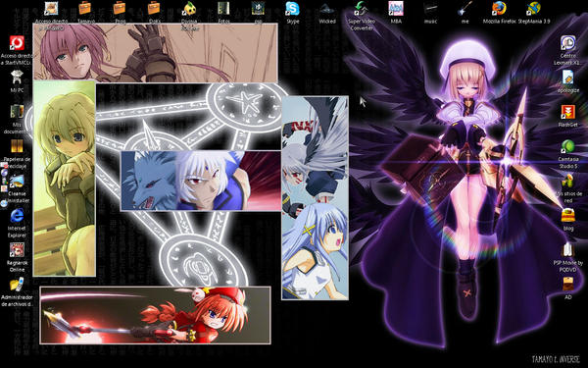Select the blue wolf and white-haired boy image
The width and height of the screenshot is (588, 368).
pos(201,181)
